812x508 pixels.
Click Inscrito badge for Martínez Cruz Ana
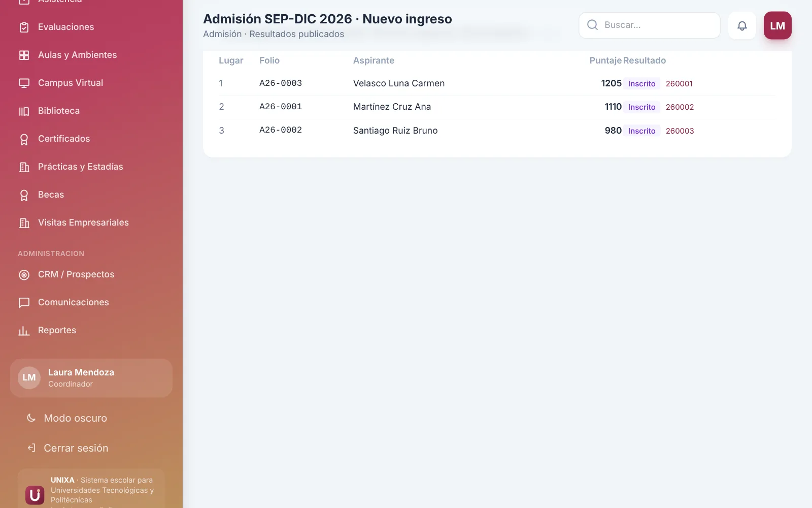pos(641,107)
